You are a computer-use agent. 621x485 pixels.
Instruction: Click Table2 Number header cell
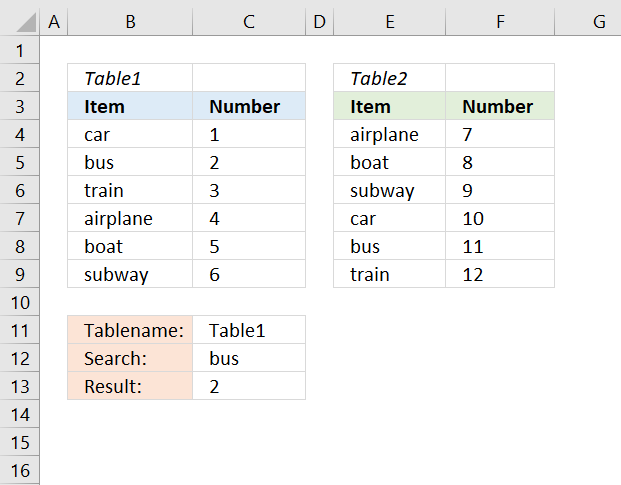(499, 106)
